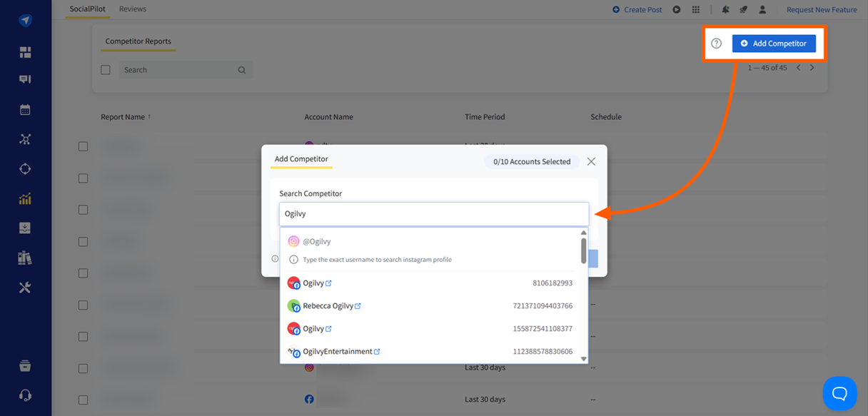Screen dimensions: 868x416
Task: Select the OgilvyEntertainment result
Action: point(430,352)
